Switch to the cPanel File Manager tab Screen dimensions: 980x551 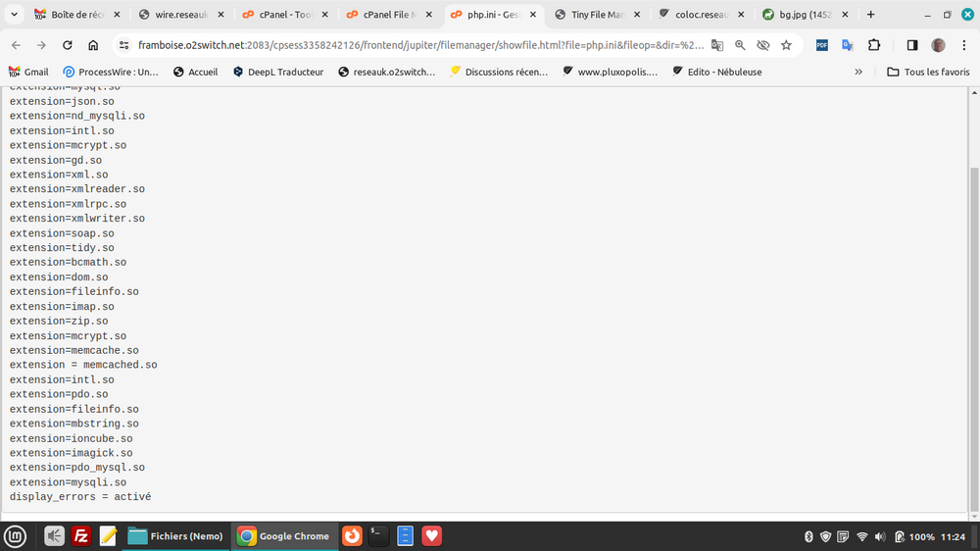(390, 15)
